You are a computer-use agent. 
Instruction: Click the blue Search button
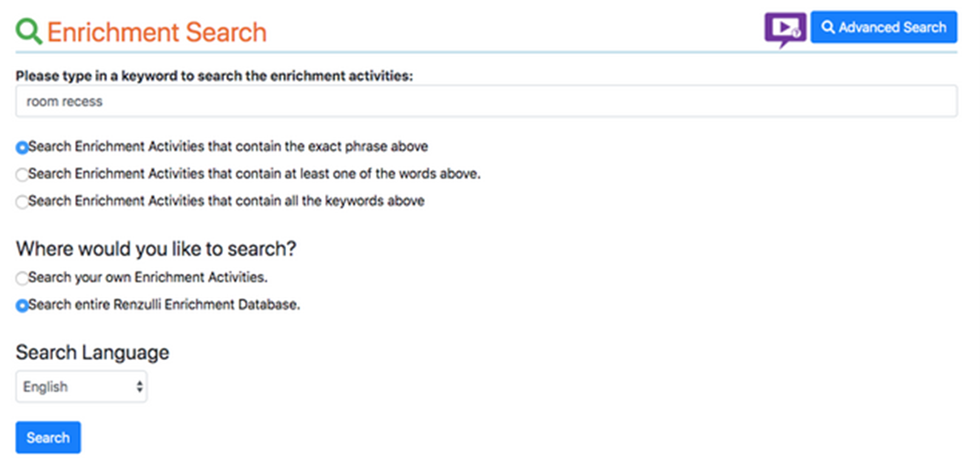pyautogui.click(x=48, y=437)
